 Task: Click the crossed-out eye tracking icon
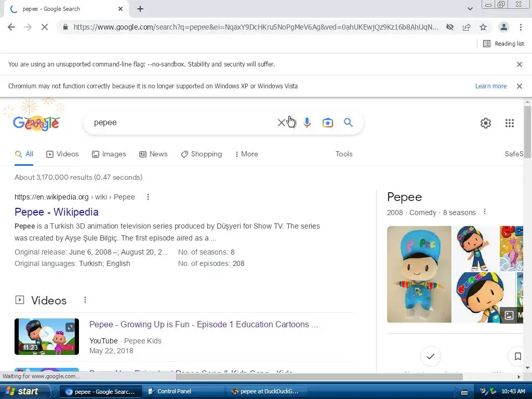(x=450, y=27)
